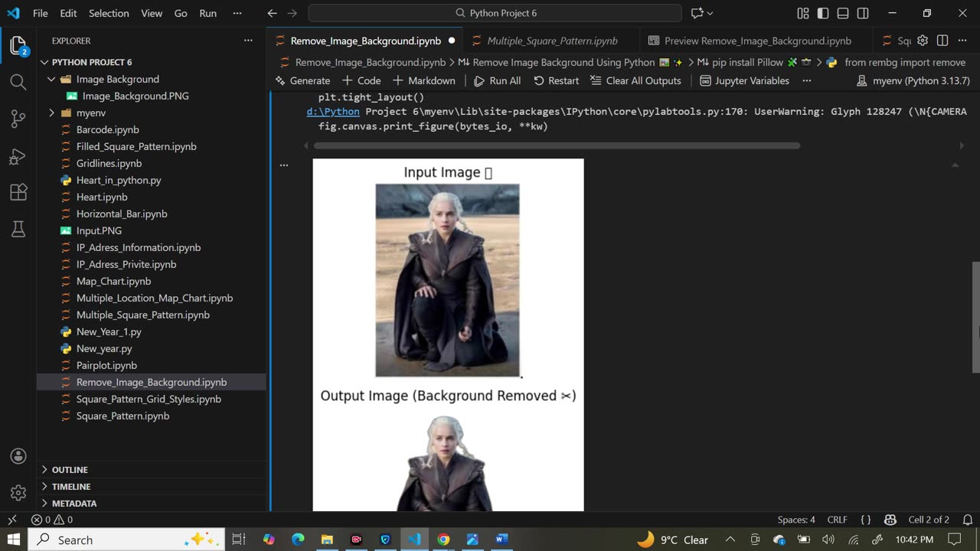Expand the METADATA section

pyautogui.click(x=152, y=503)
